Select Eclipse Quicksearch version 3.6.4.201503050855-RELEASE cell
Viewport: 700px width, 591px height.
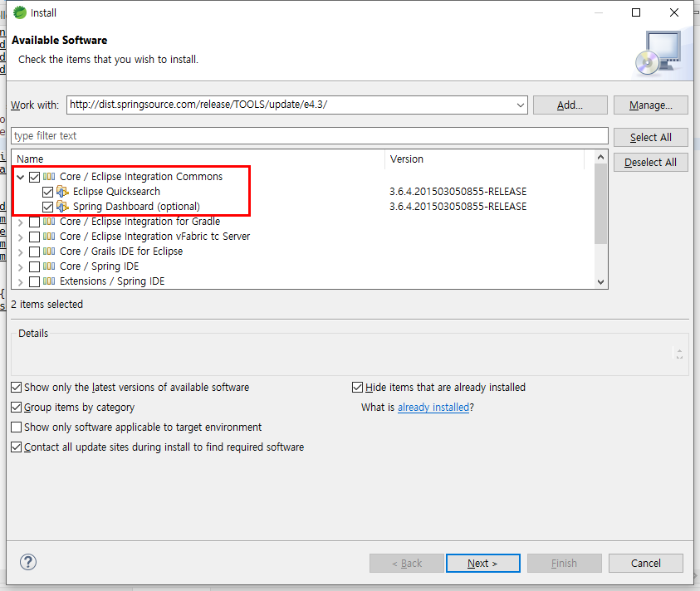point(458,192)
